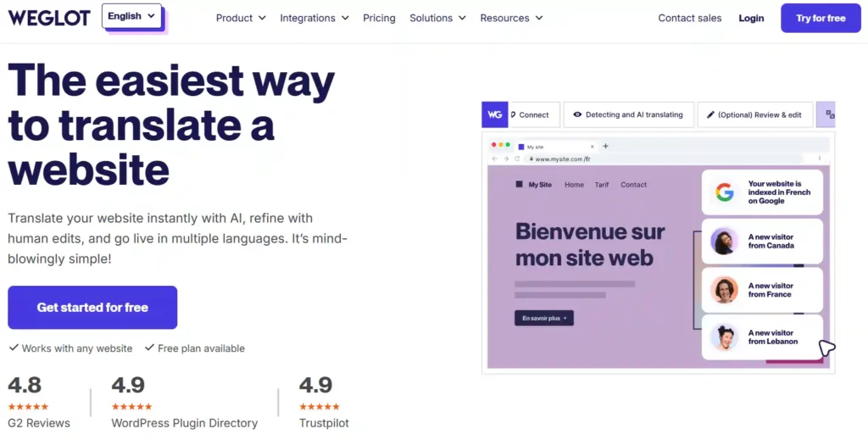The image size is (868, 440).
Task: Expand the Integrations dropdown menu
Action: [314, 18]
